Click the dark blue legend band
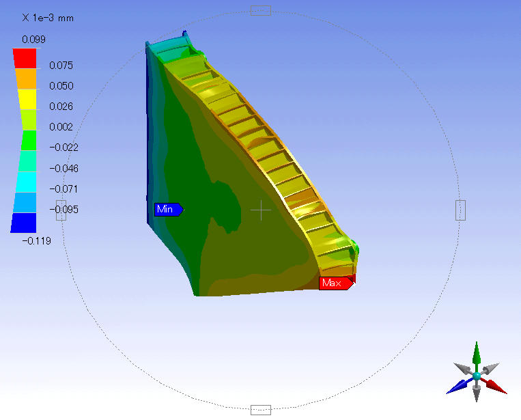Screen dimensions: 521x420 point(24,223)
